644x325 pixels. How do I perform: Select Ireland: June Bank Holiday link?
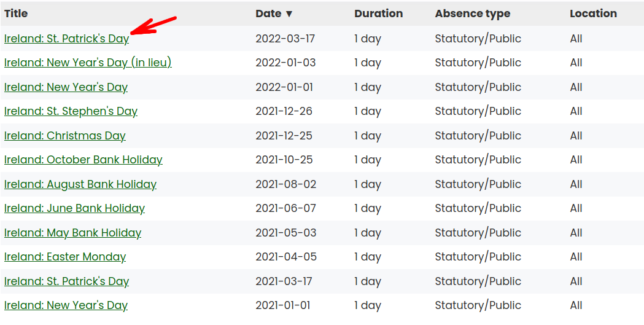coord(74,208)
